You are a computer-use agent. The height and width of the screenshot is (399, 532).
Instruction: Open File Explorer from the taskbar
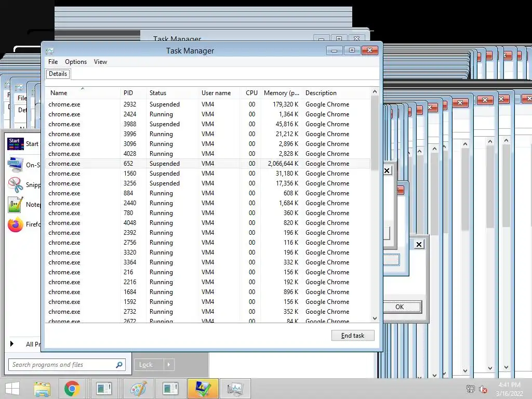coord(42,389)
